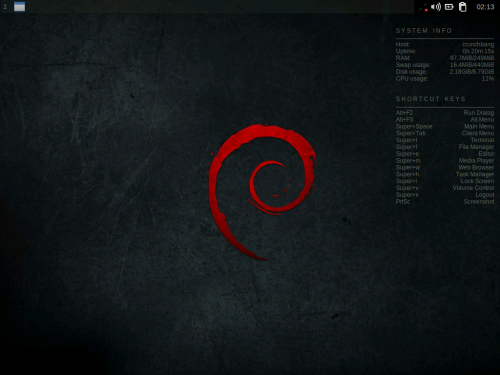Screen dimensions: 500x375
Task: Click the 'Lock Screen' shortcut description
Action: click(477, 181)
